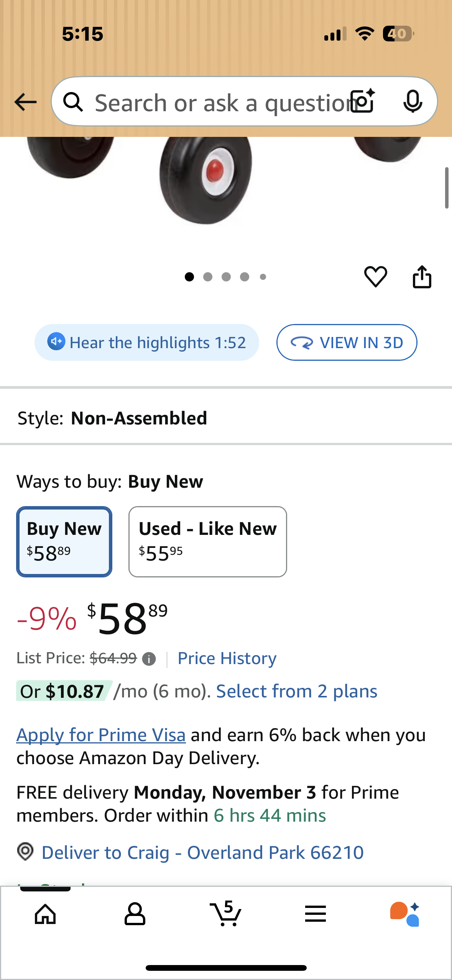The image size is (452, 980).
Task: Open the account profile tab
Action: 135,914
